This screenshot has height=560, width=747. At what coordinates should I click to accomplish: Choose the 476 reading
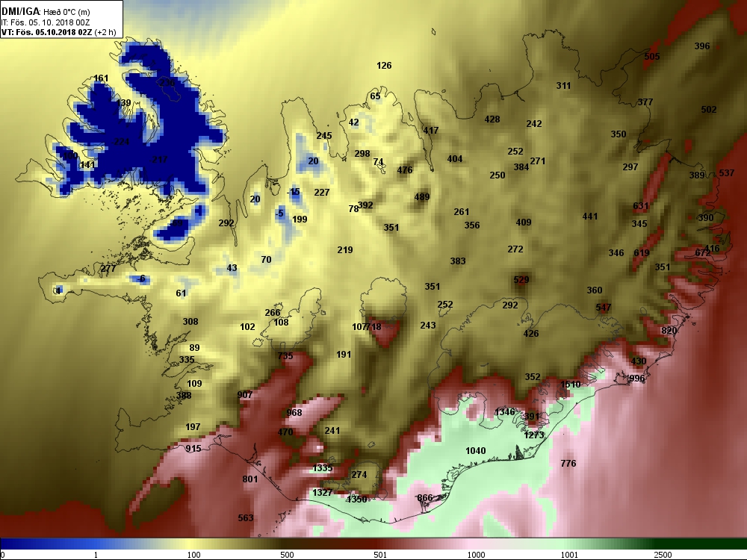(404, 170)
